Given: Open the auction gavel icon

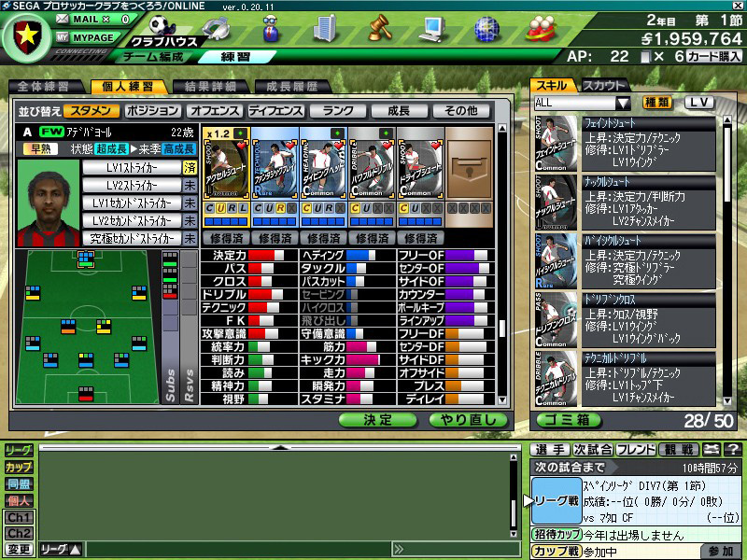Looking at the screenshot, I should [x=380, y=28].
